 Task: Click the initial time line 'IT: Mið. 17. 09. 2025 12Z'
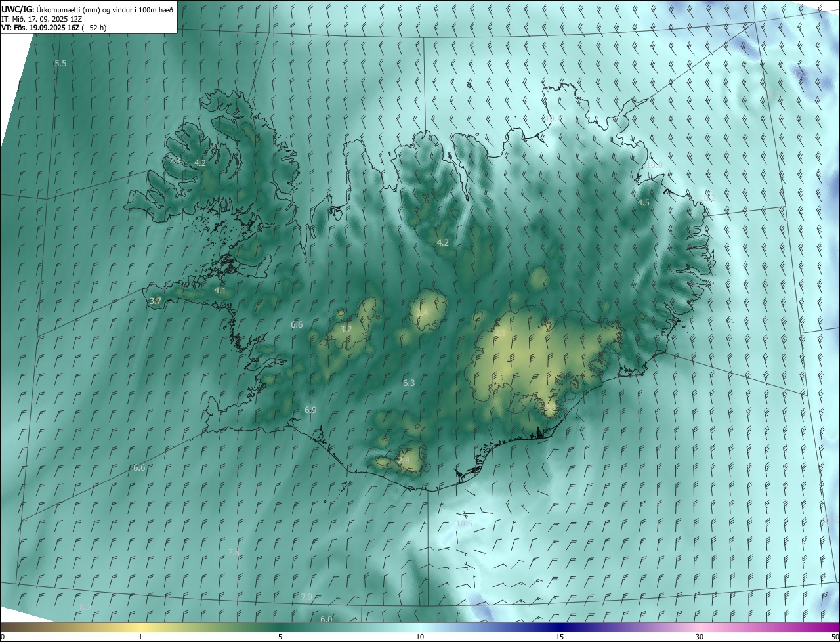[x=42, y=18]
